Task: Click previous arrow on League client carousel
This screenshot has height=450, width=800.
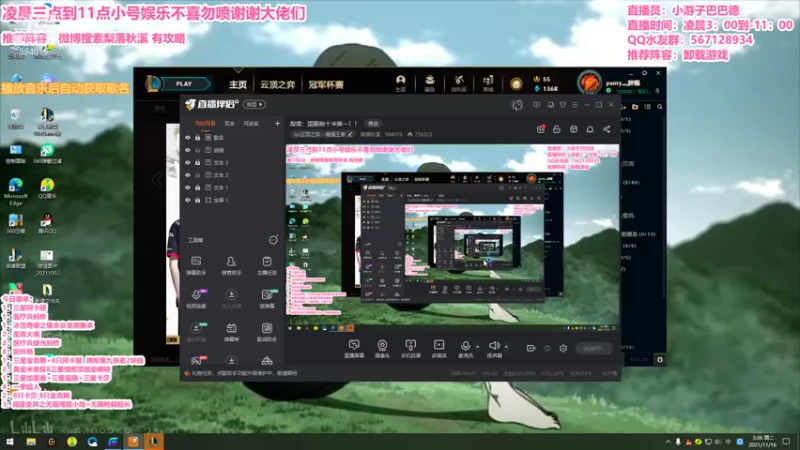Action: (157, 179)
